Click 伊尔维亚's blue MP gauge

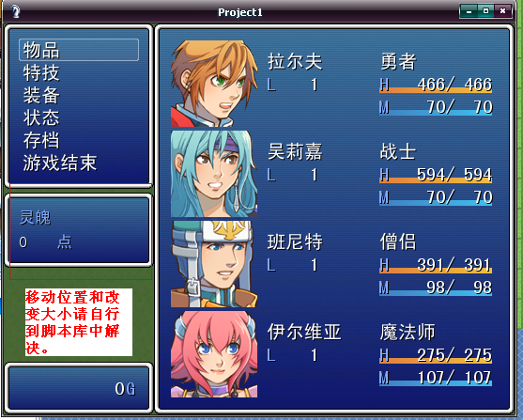[x=436, y=383]
